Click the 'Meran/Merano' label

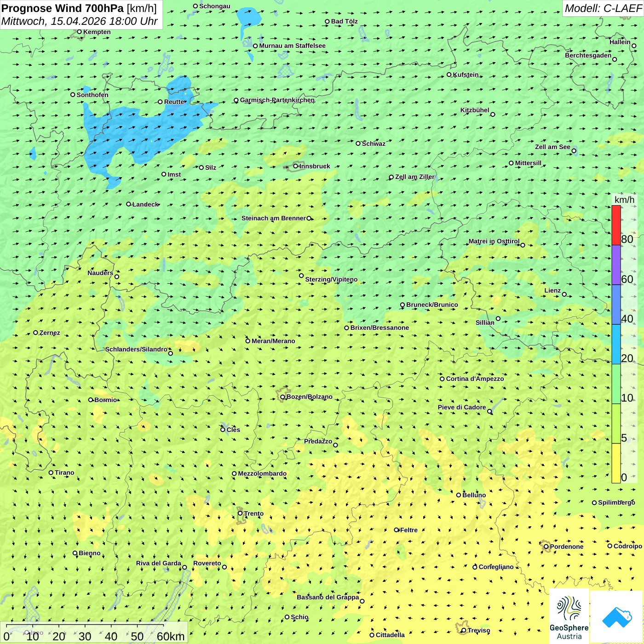273,341
